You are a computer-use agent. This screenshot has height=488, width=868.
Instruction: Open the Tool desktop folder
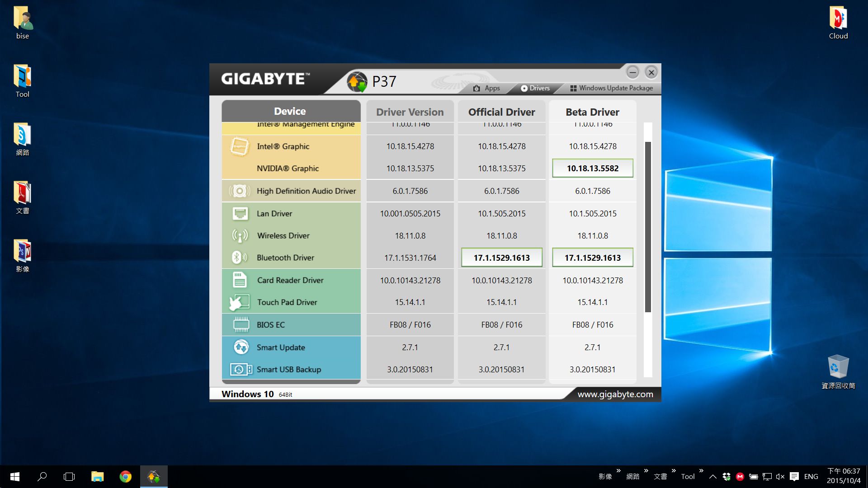pos(23,81)
